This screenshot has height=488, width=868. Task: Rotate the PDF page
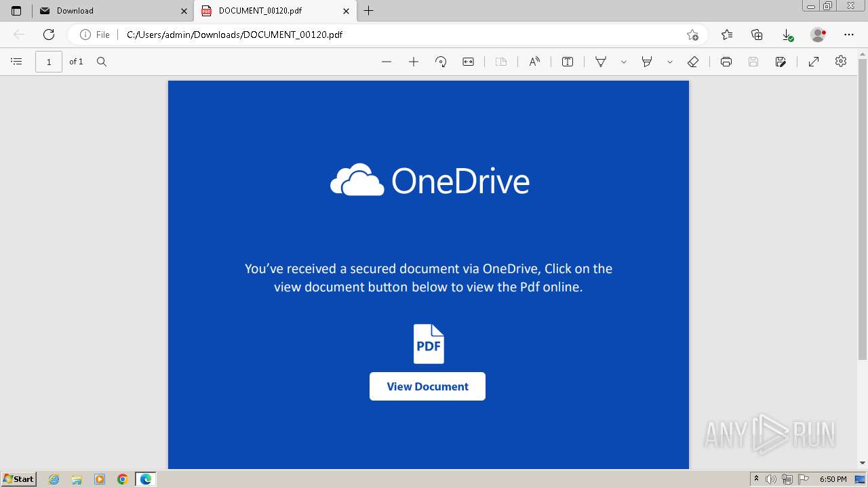(441, 62)
